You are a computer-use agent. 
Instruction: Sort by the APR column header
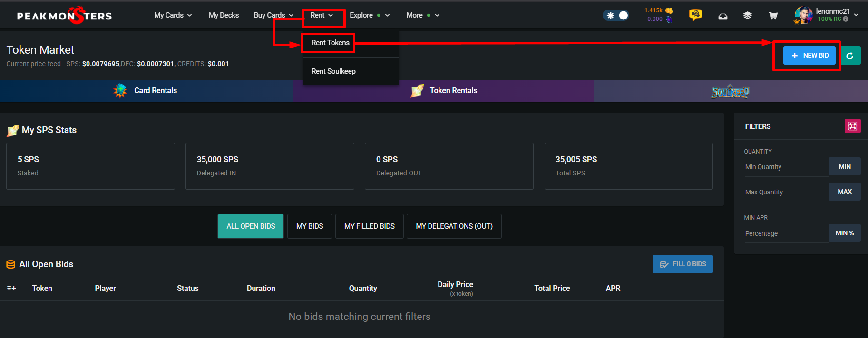(613, 289)
